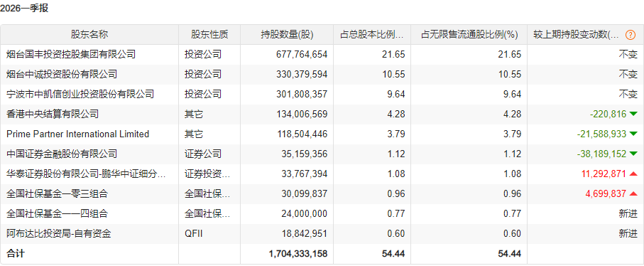Viewport: 644px width, 266px height.
Task: Click holding amount 330,379,594
Action: [x=302, y=74]
